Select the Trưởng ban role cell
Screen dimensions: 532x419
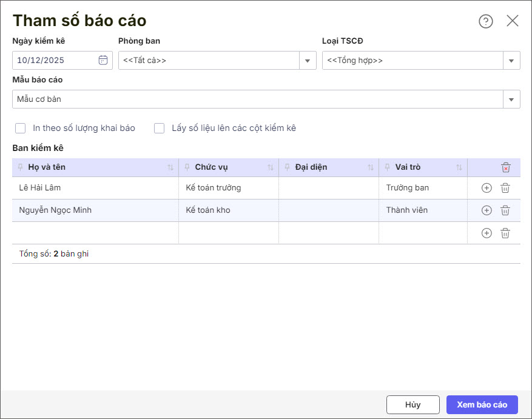pos(422,188)
